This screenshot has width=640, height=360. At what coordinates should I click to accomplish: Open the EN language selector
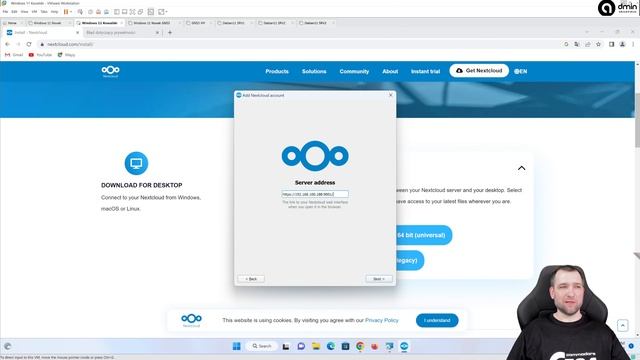[520, 71]
